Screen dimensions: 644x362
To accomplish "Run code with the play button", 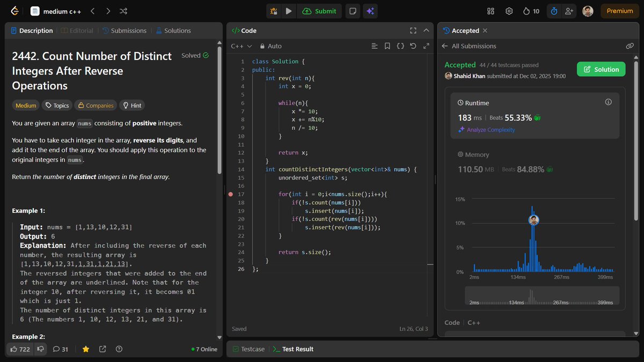I will point(289,11).
